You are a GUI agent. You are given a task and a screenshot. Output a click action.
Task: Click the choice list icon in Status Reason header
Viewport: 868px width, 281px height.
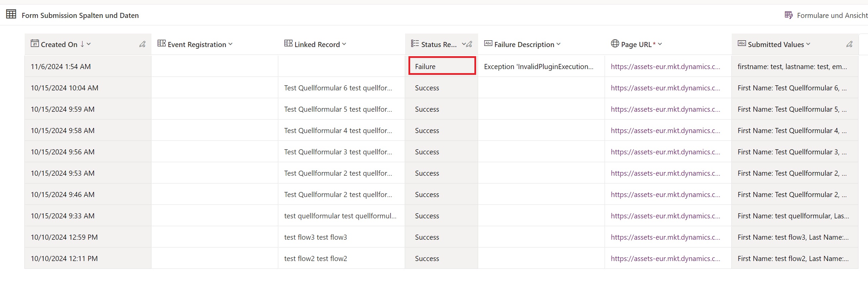[x=415, y=43]
